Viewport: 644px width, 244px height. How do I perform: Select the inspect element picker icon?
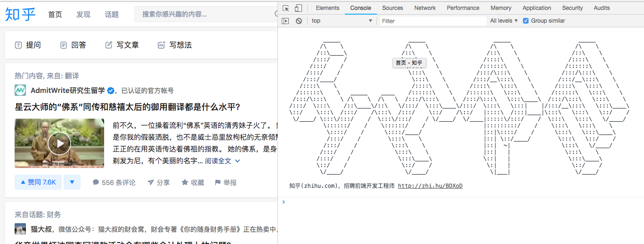286,8
